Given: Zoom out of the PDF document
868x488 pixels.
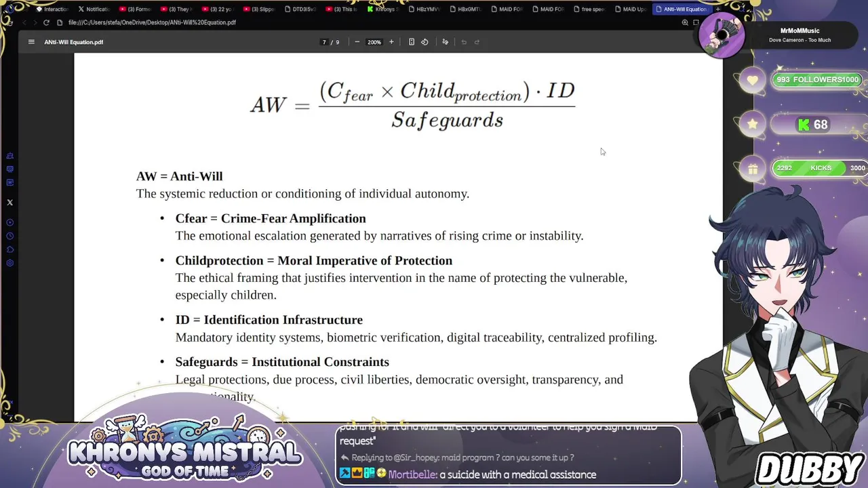Looking at the screenshot, I should tap(357, 42).
